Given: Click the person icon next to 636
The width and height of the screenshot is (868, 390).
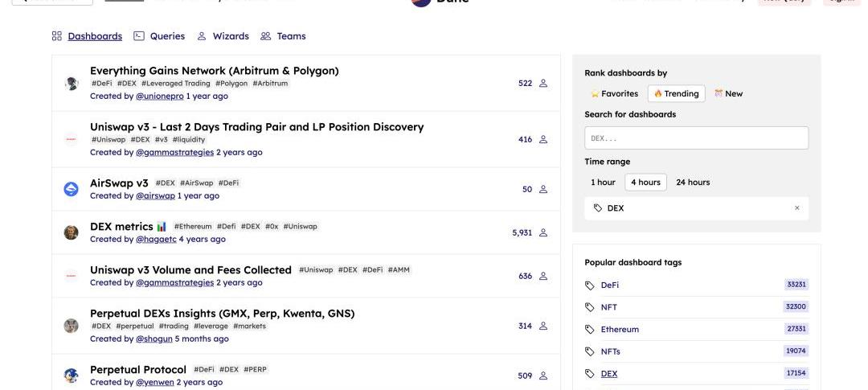Looking at the screenshot, I should click(x=543, y=276).
